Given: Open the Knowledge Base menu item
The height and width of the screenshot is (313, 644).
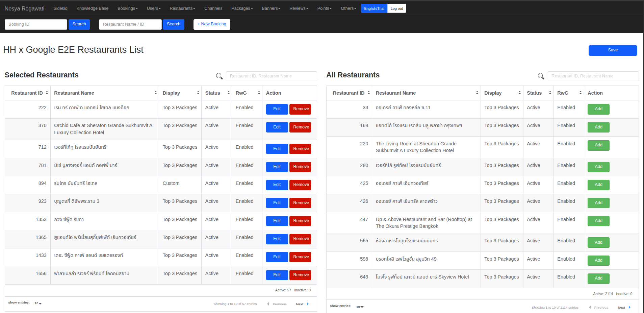Looking at the screenshot, I should [x=92, y=8].
